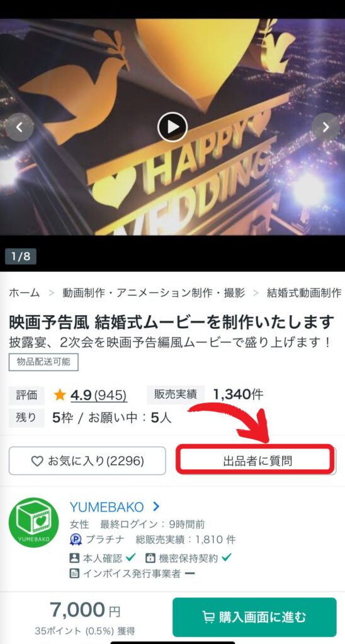The width and height of the screenshot is (345, 644).
Task: Open the ホーム breadcrumb link
Action: click(x=25, y=293)
